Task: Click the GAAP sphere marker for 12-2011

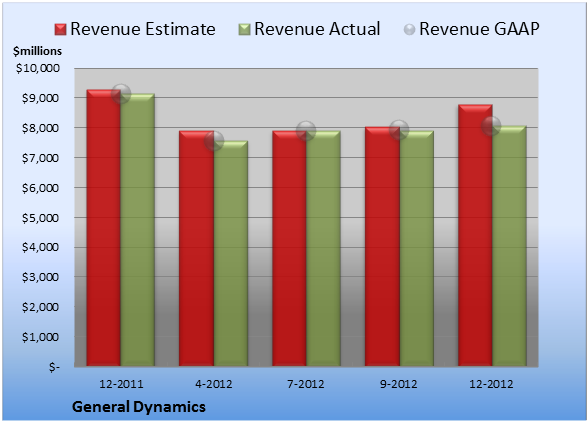Action: [x=121, y=94]
